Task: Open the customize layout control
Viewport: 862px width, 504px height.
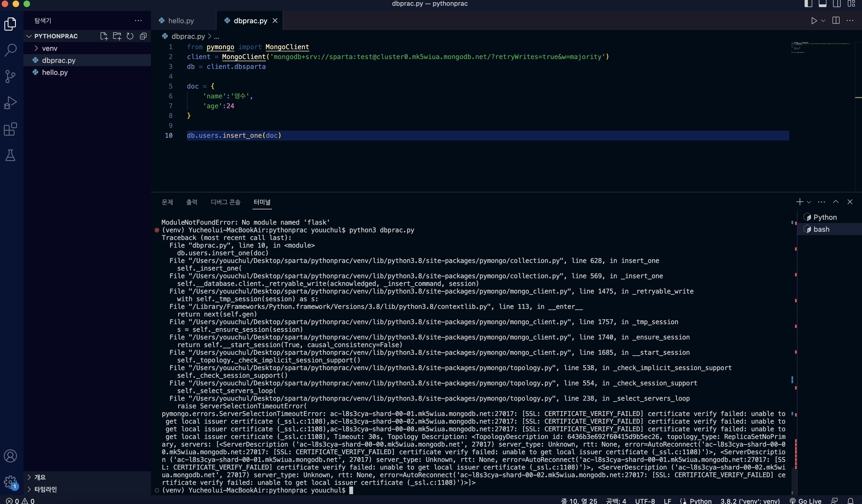Action: (851, 4)
